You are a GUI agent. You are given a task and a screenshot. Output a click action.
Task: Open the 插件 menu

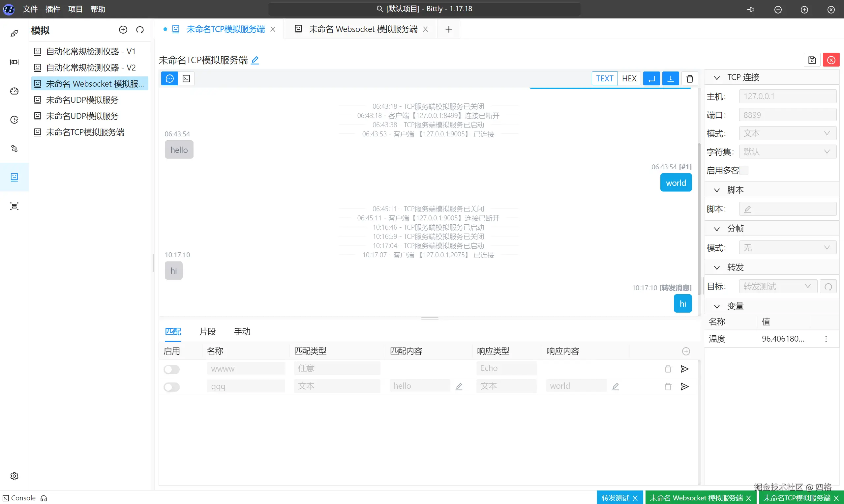[53, 9]
